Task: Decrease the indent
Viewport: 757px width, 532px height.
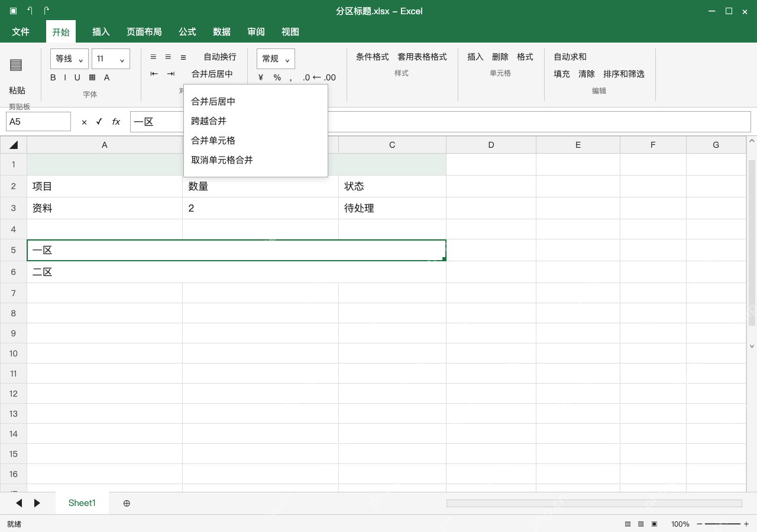Action: (x=154, y=74)
